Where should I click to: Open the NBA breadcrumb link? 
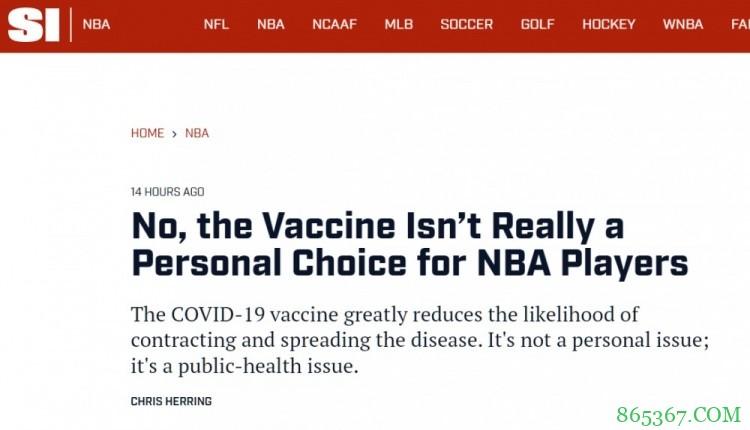197,133
